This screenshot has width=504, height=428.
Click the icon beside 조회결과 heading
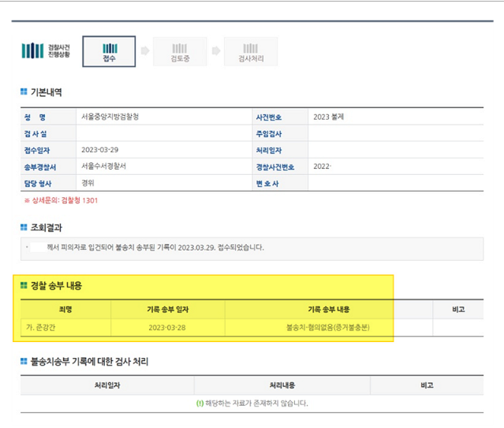pos(24,228)
